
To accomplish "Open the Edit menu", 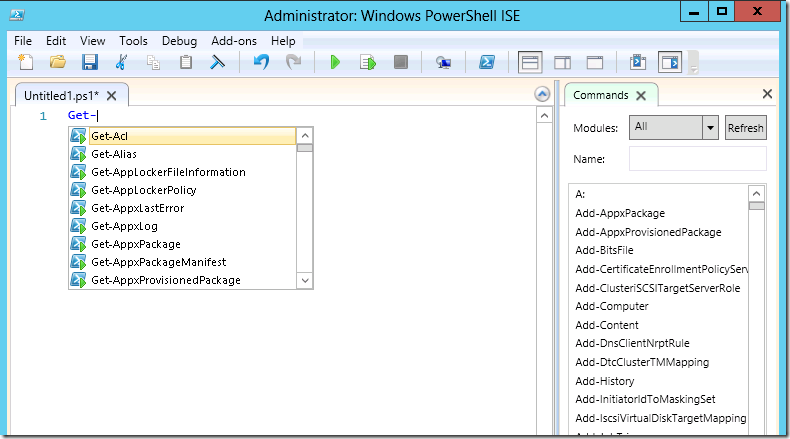I will [x=56, y=41].
